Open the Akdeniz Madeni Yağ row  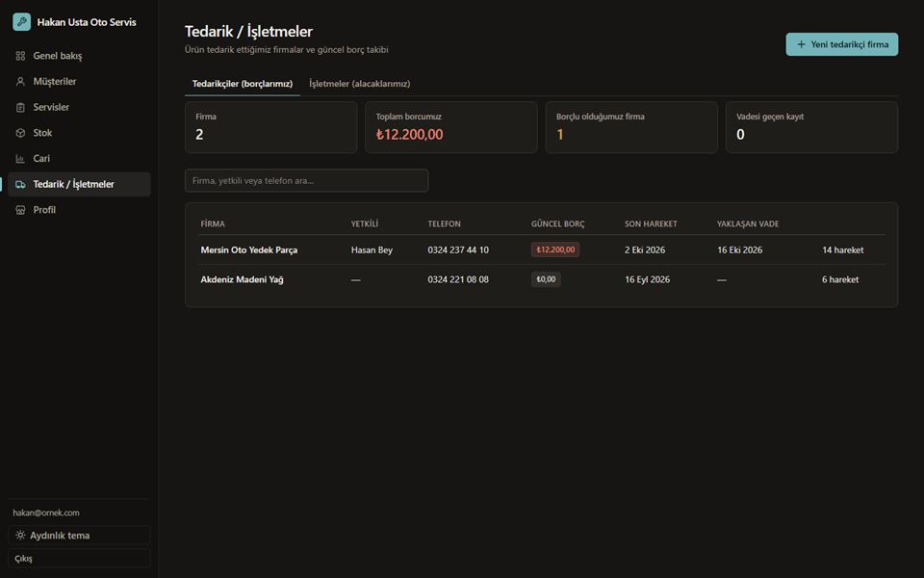(542, 279)
